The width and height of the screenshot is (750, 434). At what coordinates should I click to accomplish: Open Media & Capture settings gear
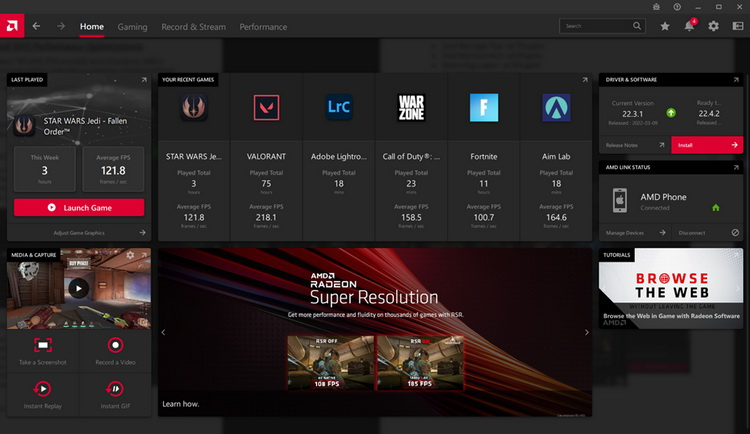(130, 255)
